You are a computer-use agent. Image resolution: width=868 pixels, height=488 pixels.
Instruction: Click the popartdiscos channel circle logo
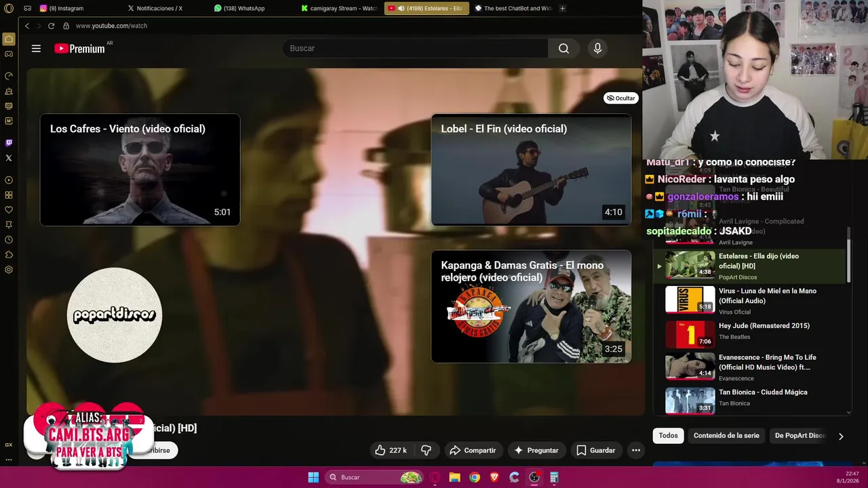[x=115, y=315]
